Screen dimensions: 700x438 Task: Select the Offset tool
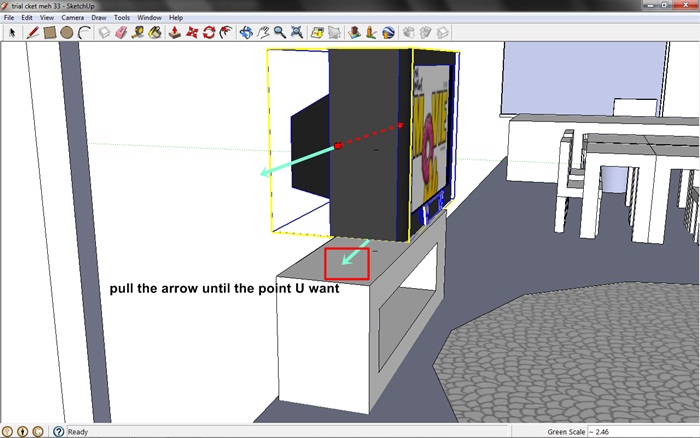[226, 33]
